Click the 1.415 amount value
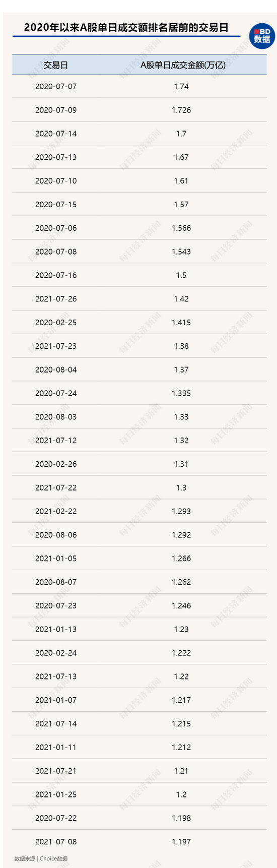 [x=181, y=323]
